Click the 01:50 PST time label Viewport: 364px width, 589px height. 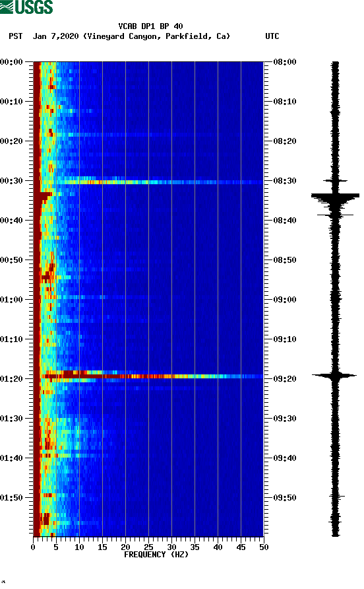12,498
